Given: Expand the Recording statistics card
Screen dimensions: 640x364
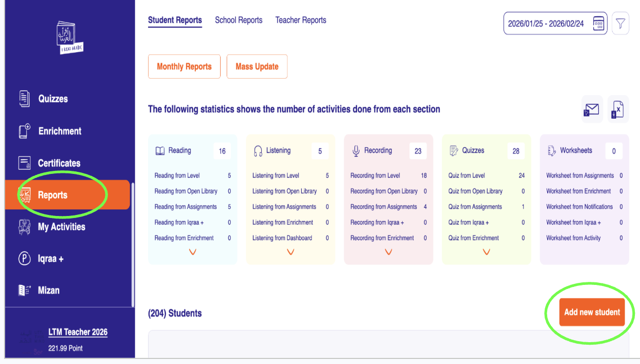Looking at the screenshot, I should pyautogui.click(x=388, y=252).
